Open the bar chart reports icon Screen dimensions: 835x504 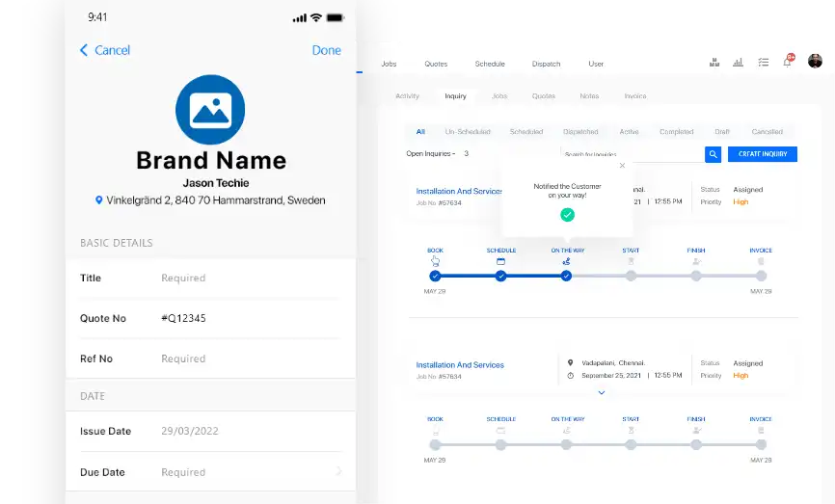click(738, 63)
